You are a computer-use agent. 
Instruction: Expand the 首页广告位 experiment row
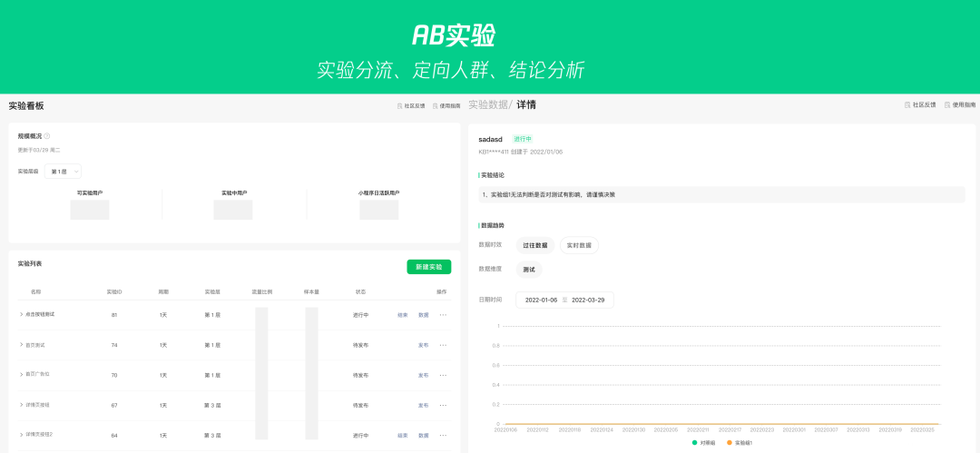(21, 375)
